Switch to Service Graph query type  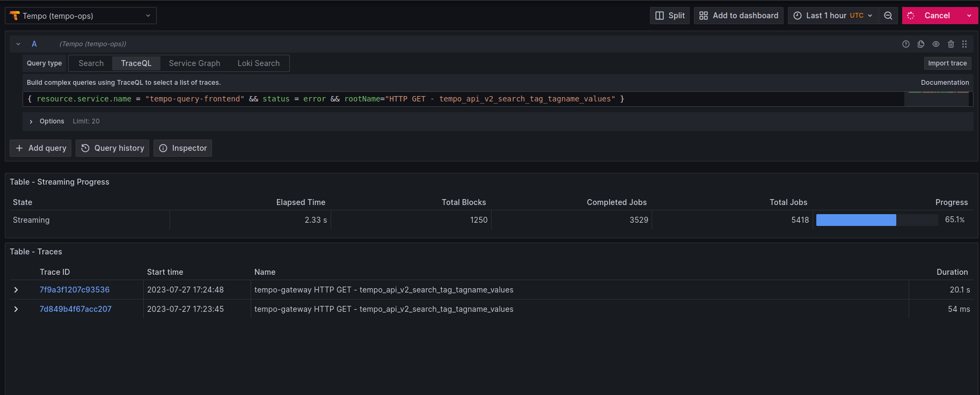click(194, 63)
